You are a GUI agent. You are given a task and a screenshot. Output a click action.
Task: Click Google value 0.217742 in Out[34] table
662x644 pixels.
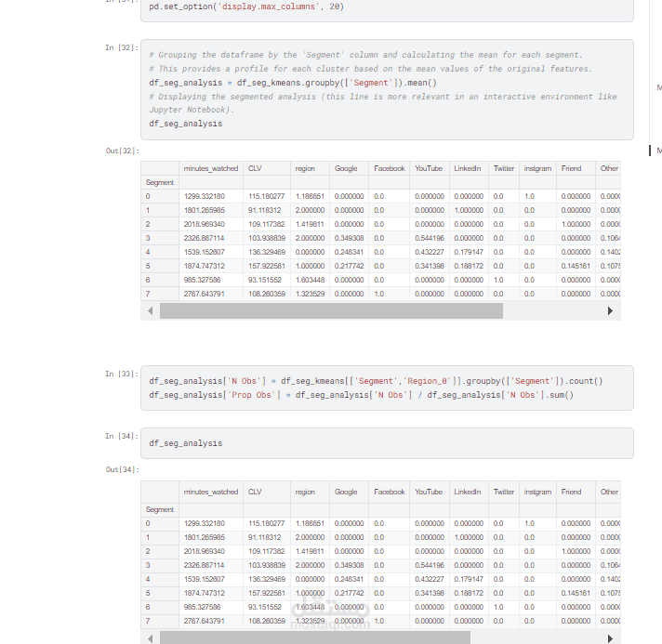click(x=350, y=593)
